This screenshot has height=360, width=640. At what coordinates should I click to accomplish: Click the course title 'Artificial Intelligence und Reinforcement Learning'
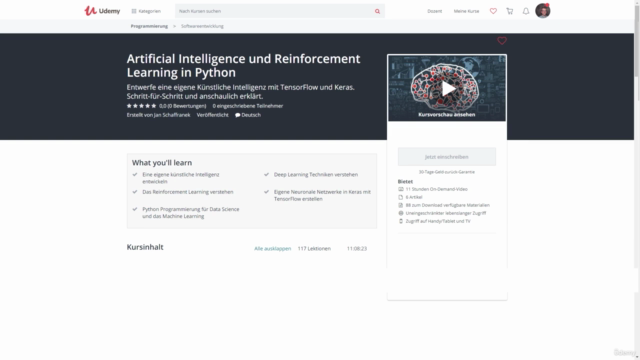(x=243, y=65)
